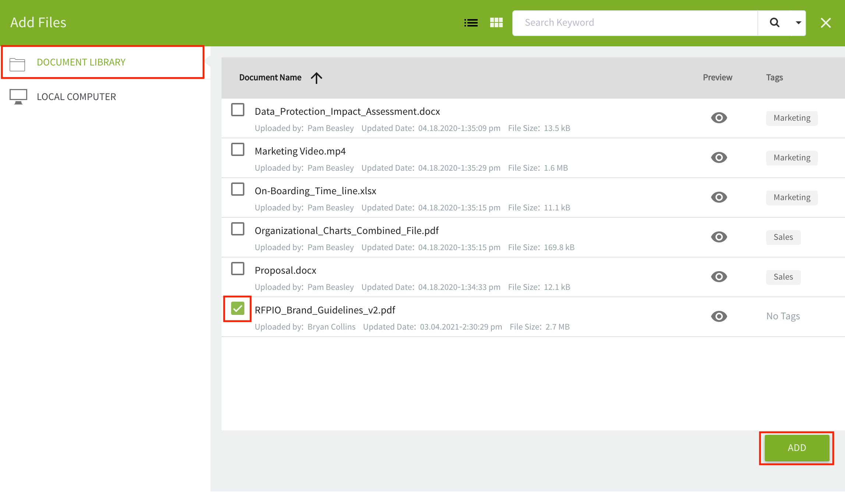Switch to list view layout
The height and width of the screenshot is (504, 845).
click(x=471, y=23)
